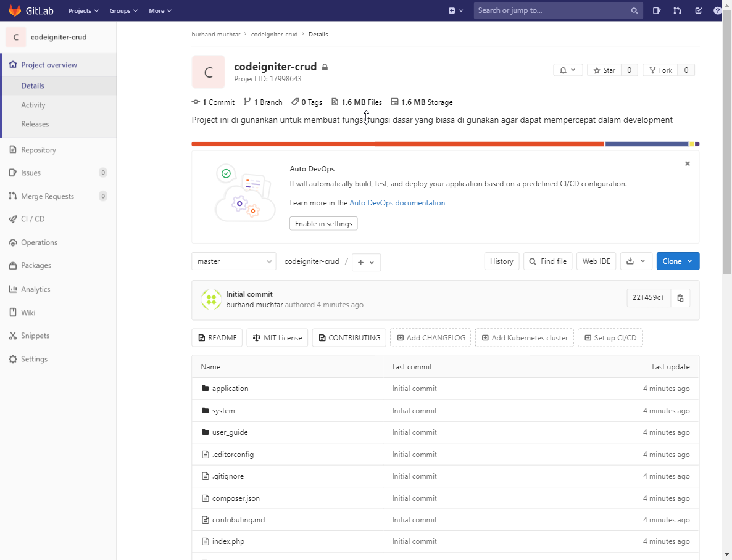This screenshot has height=560, width=732.
Task: Click the orange segment of the language bar
Action: [395, 143]
